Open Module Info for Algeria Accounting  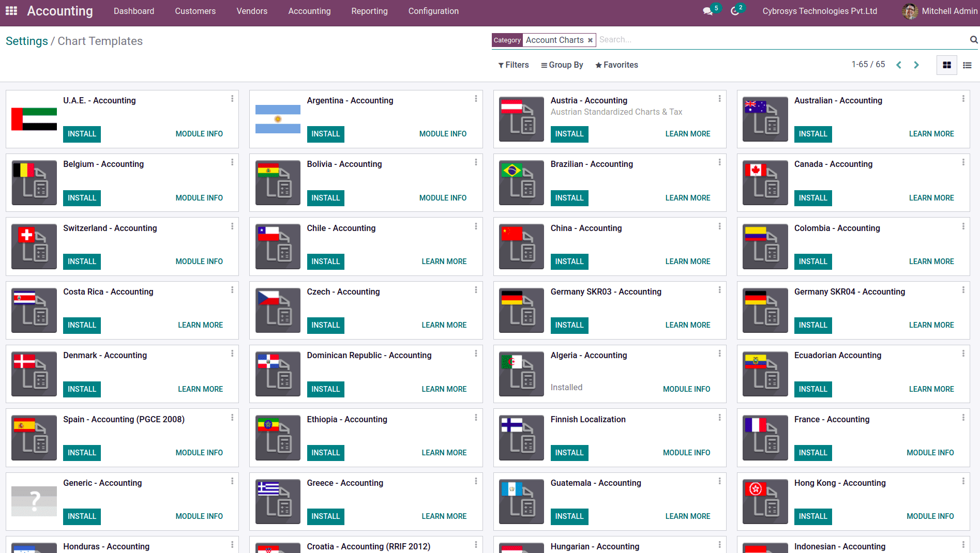tap(686, 389)
